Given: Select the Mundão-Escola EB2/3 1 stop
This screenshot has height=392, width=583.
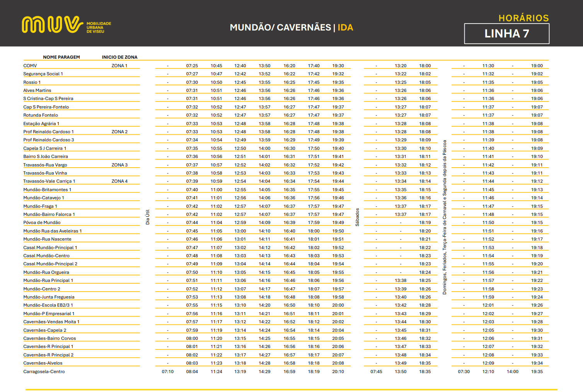Looking at the screenshot, I should tap(48, 305).
